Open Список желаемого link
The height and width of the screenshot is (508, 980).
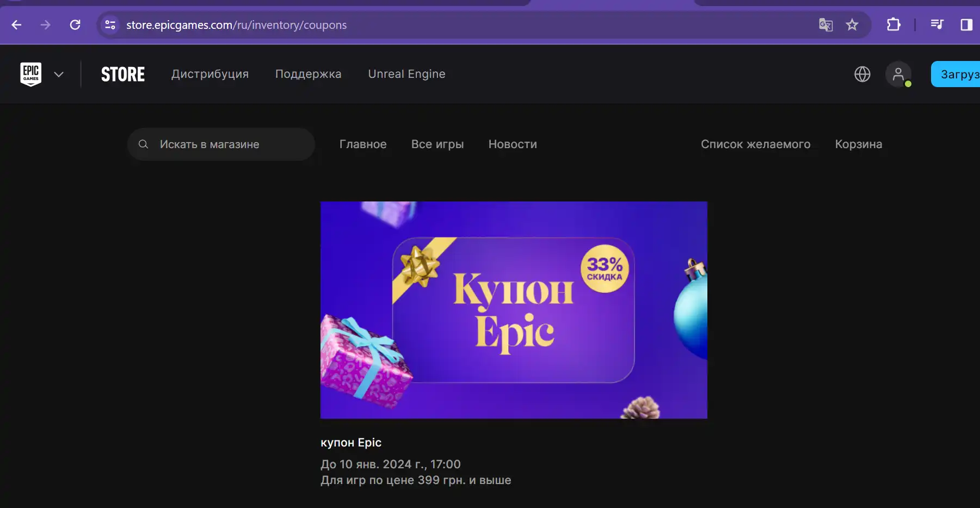pyautogui.click(x=756, y=144)
